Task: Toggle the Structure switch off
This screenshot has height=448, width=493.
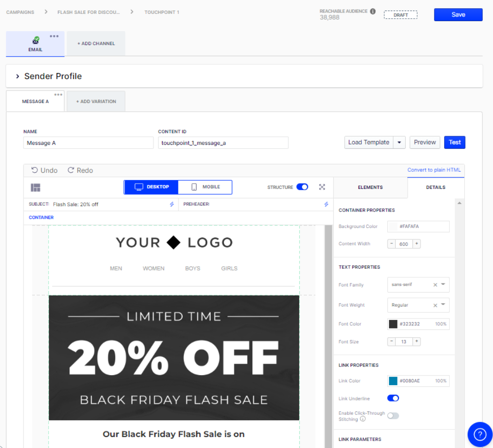Action: tap(302, 187)
